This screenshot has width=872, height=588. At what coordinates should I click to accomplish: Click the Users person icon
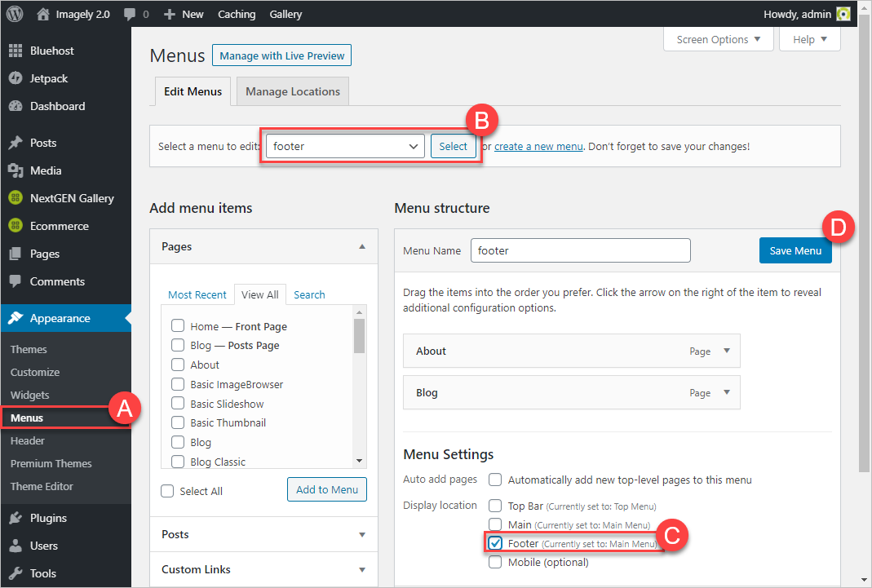point(15,546)
